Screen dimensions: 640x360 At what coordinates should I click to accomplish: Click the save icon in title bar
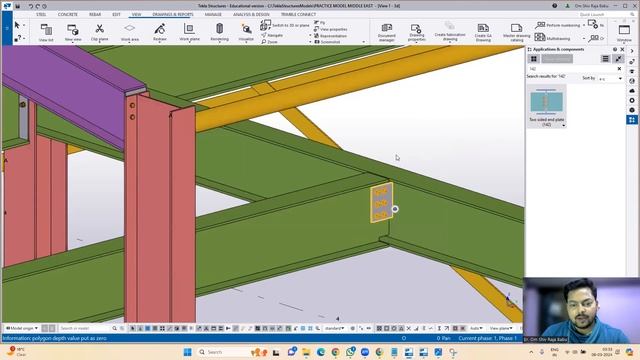(18, 6)
